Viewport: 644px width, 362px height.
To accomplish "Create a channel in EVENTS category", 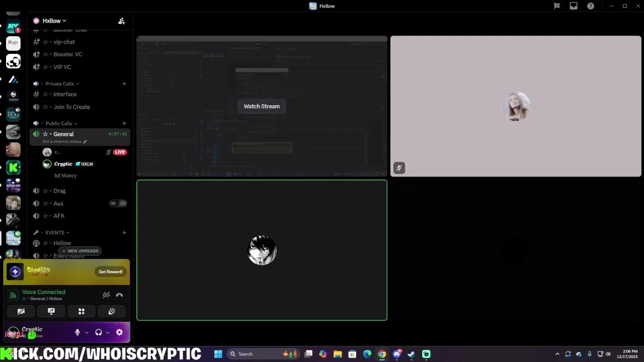I will 124,233.
